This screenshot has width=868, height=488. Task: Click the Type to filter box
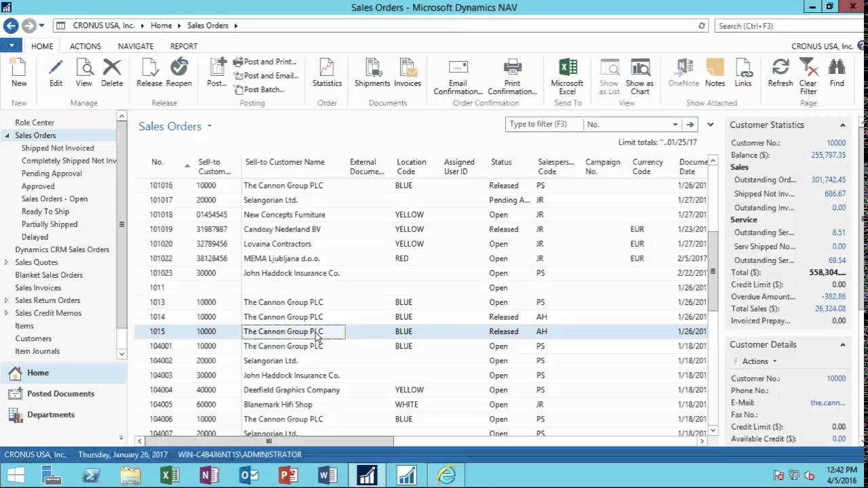(x=544, y=124)
